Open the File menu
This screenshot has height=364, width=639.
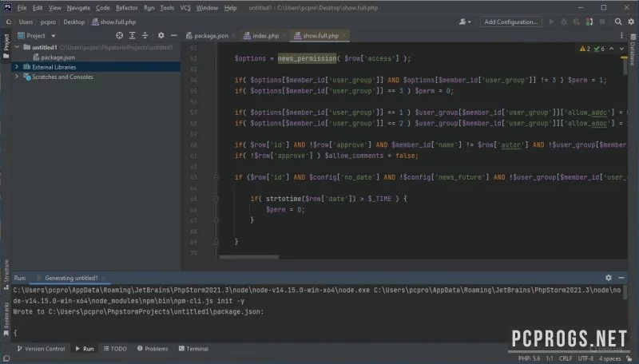point(22,8)
